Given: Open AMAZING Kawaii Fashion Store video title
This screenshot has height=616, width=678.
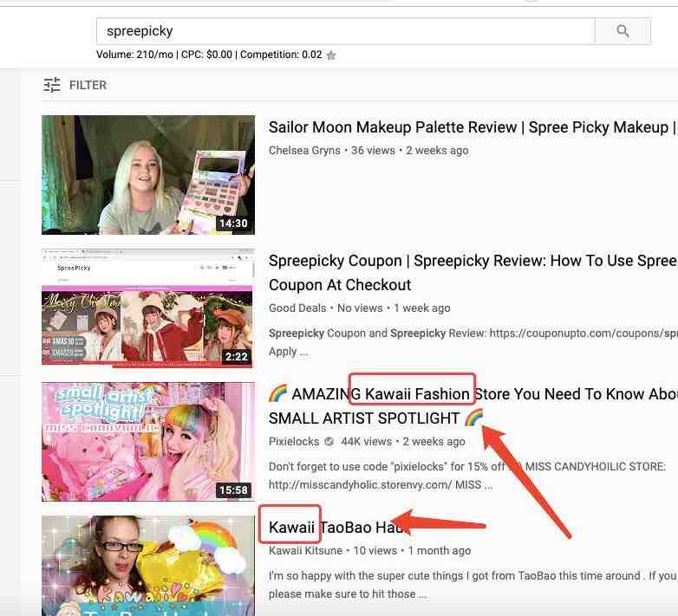Looking at the screenshot, I should tap(473, 406).
